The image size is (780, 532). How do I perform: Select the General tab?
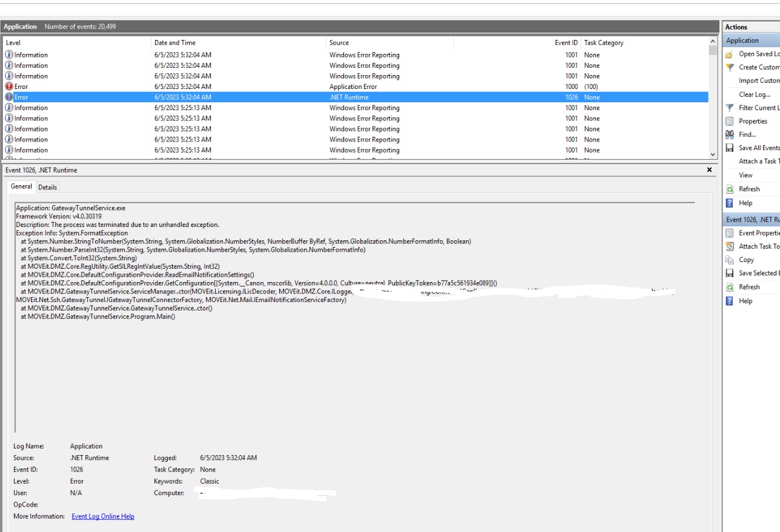point(21,186)
